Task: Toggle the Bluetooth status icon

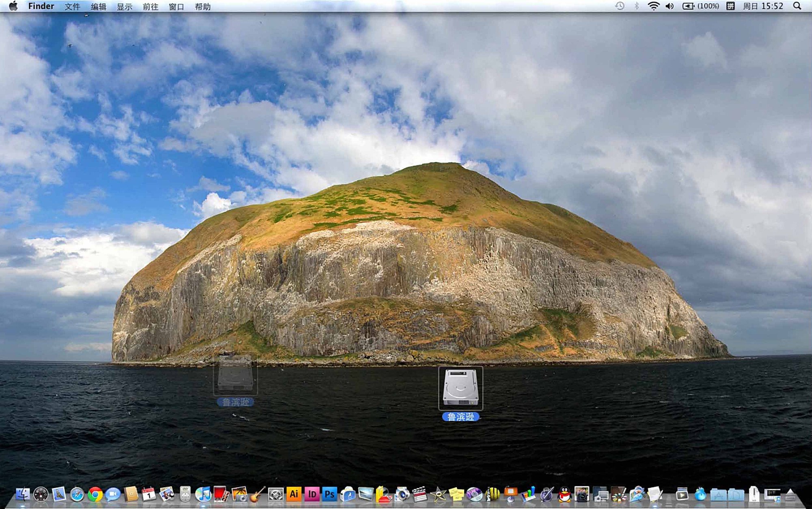Action: click(637, 6)
